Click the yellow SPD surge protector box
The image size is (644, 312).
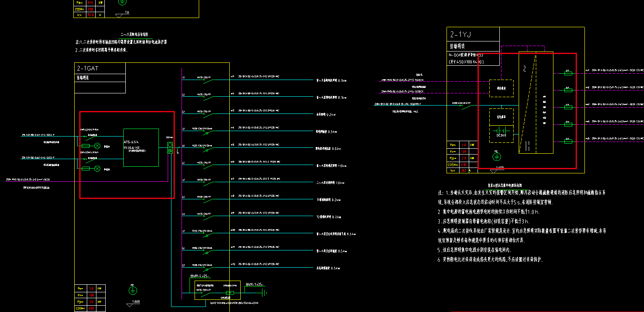pyautogui.click(x=217, y=290)
